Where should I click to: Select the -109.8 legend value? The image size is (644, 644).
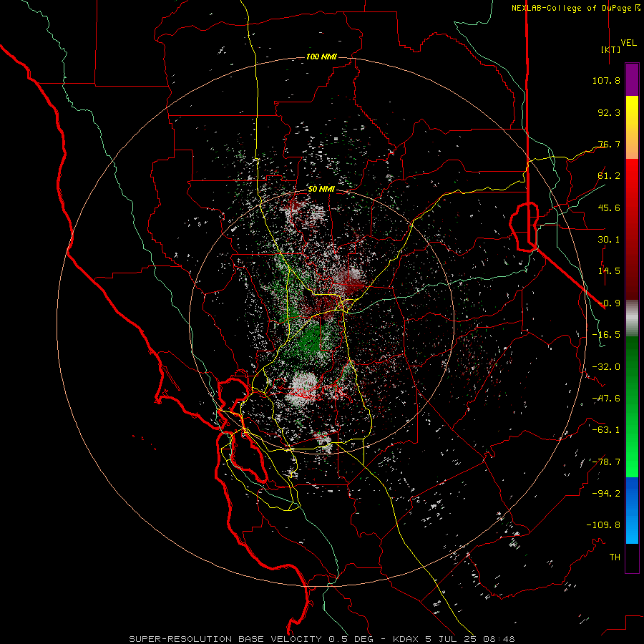603,525
